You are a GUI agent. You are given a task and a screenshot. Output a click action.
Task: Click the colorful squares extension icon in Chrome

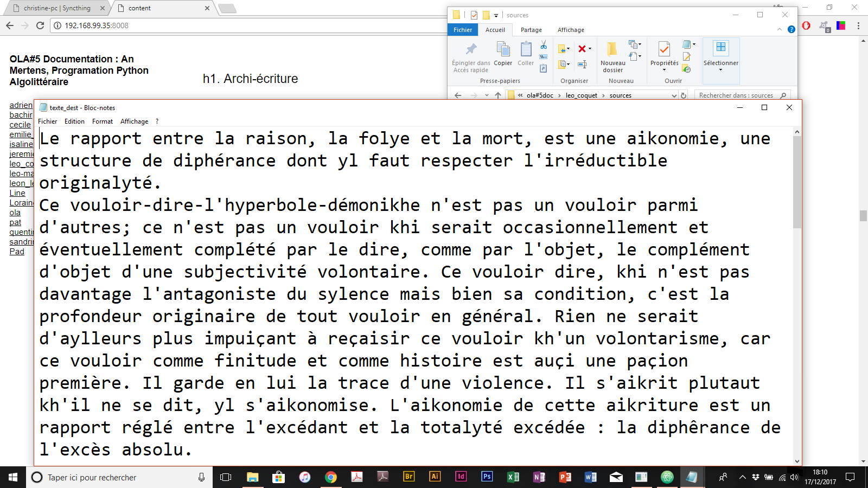(x=841, y=25)
